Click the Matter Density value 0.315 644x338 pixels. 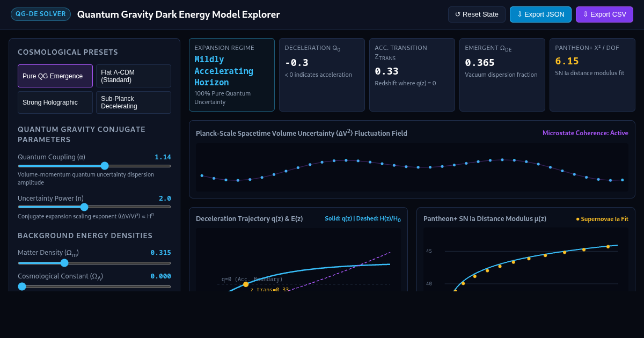point(160,253)
